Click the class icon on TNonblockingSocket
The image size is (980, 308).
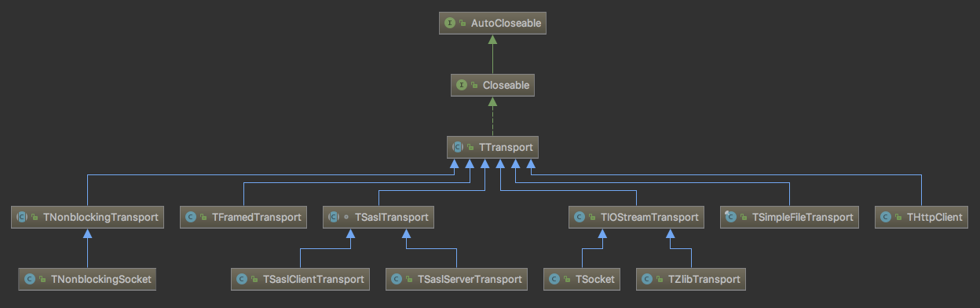click(30, 278)
